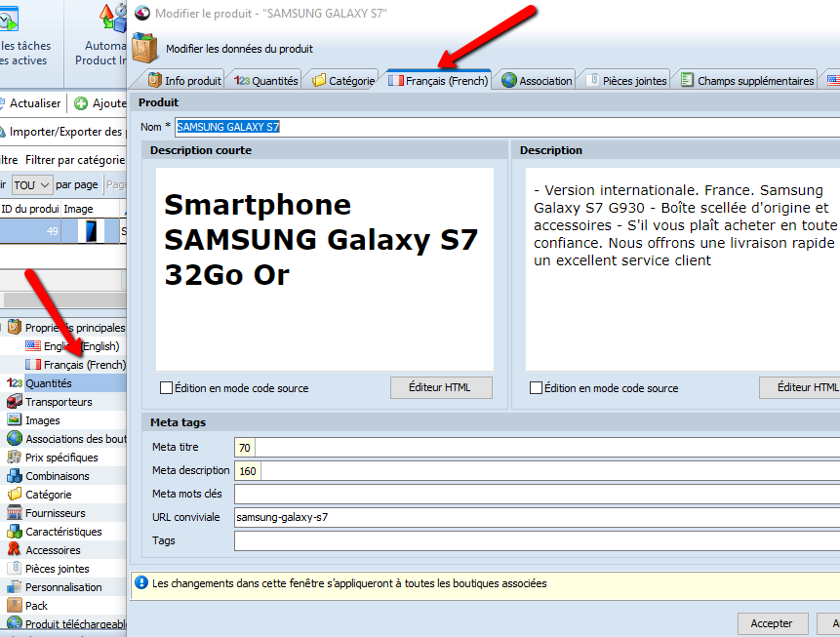Image resolution: width=840 pixels, height=637 pixels.
Task: Click the ribbon icon beside Accessoires
Action: click(14, 549)
